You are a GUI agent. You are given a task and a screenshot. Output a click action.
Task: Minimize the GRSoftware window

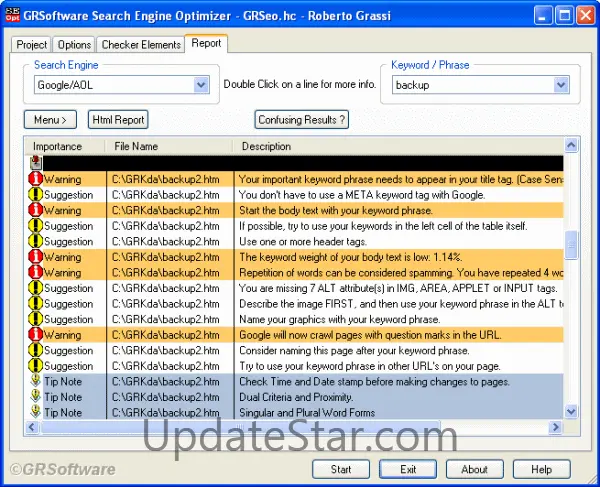543,16
